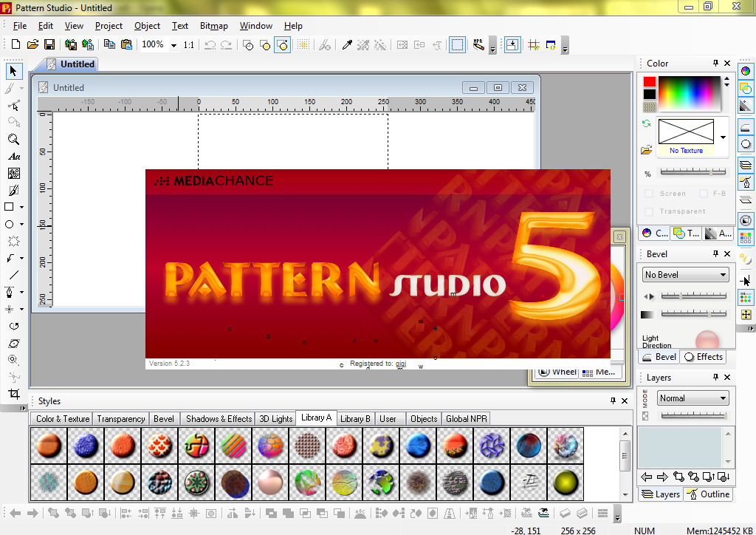Open the File menu
Image resolution: width=756 pixels, height=535 pixels.
(20, 26)
